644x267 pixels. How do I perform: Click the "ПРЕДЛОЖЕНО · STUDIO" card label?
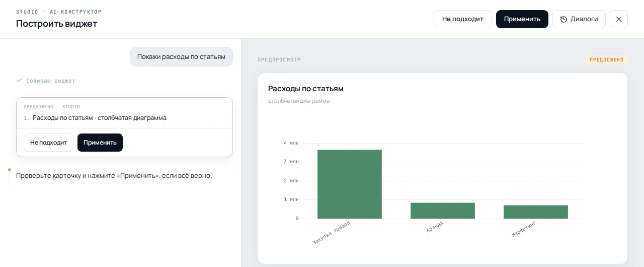[52, 107]
